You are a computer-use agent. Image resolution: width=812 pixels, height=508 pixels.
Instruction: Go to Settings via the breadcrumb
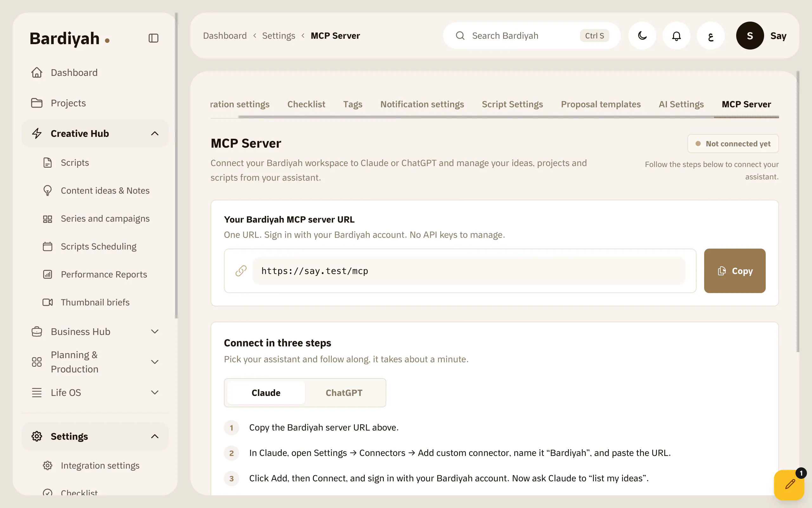(x=278, y=36)
